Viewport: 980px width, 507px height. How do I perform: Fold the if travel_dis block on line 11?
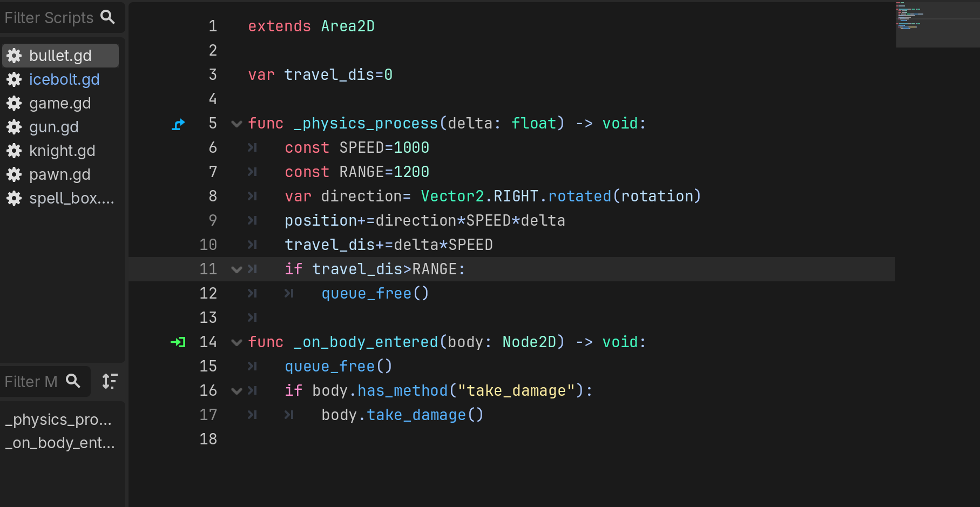[x=236, y=269]
